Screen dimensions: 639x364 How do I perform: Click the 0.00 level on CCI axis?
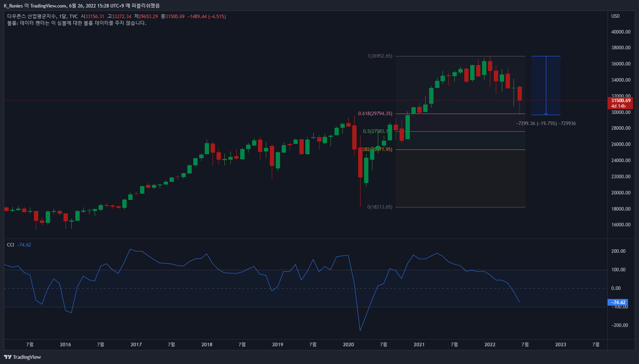coord(616,288)
